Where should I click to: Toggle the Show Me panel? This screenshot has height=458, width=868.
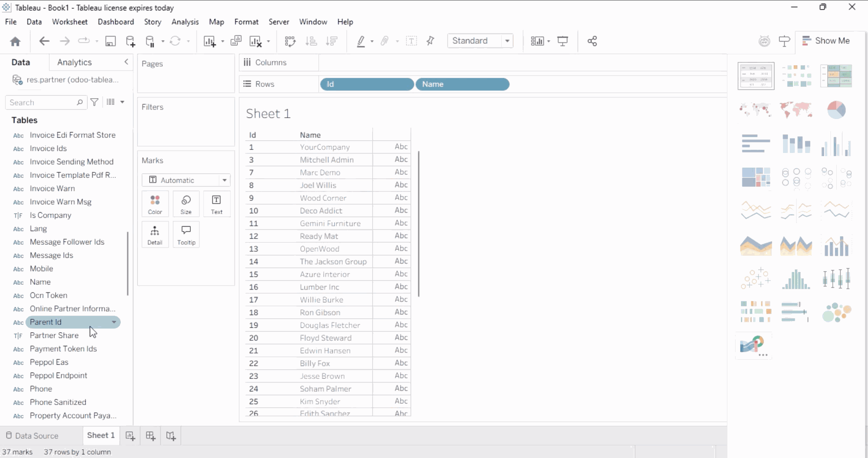click(x=826, y=41)
